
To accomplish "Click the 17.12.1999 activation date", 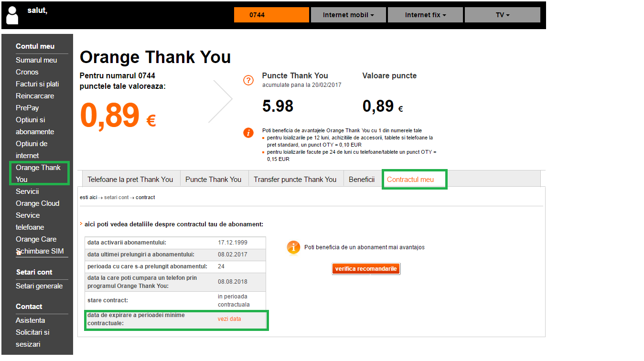I will pyautogui.click(x=233, y=243).
